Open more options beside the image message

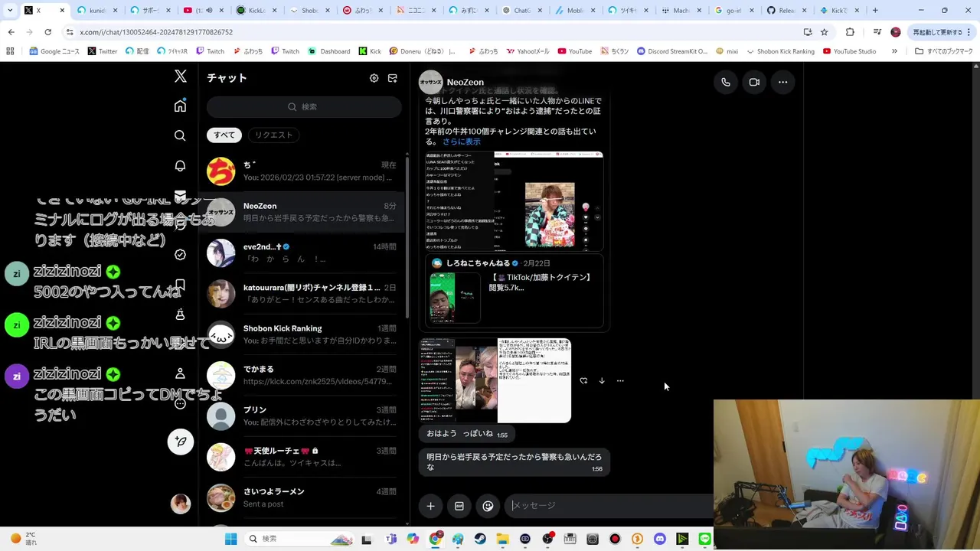pyautogui.click(x=620, y=380)
